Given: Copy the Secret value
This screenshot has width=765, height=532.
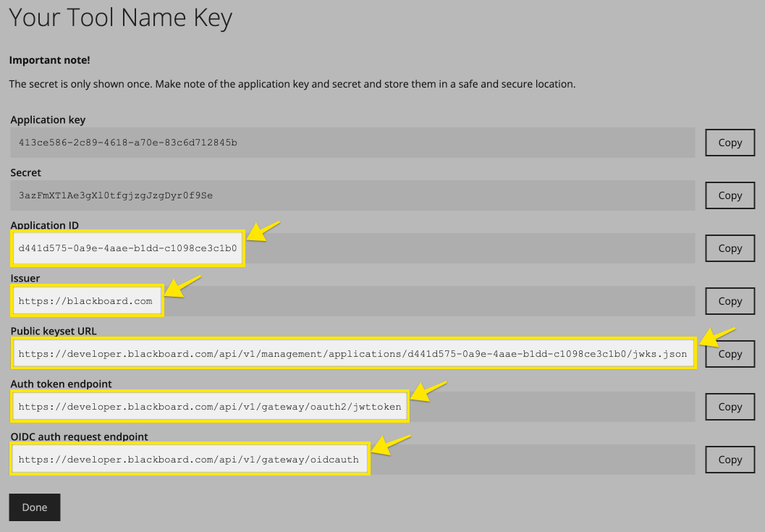Looking at the screenshot, I should click(x=730, y=195).
